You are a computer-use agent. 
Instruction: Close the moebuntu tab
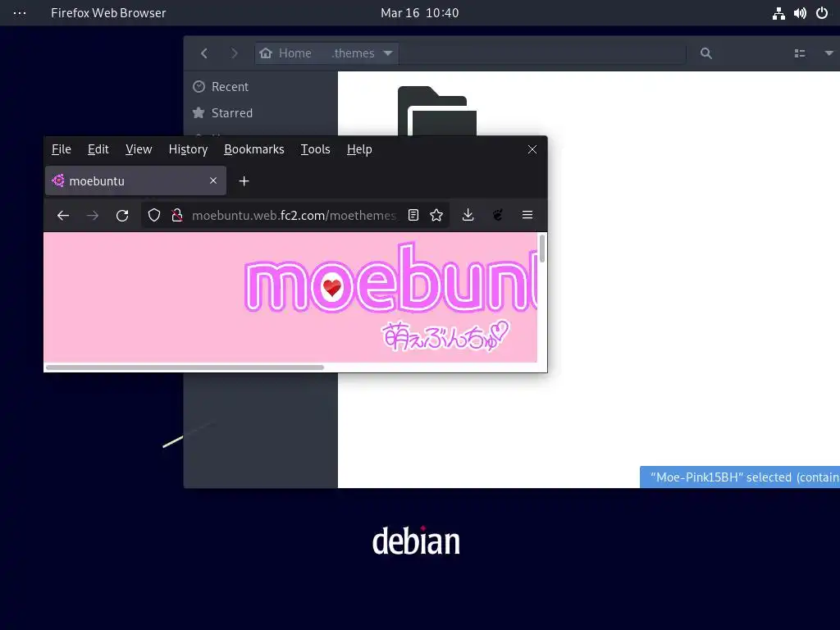click(213, 180)
